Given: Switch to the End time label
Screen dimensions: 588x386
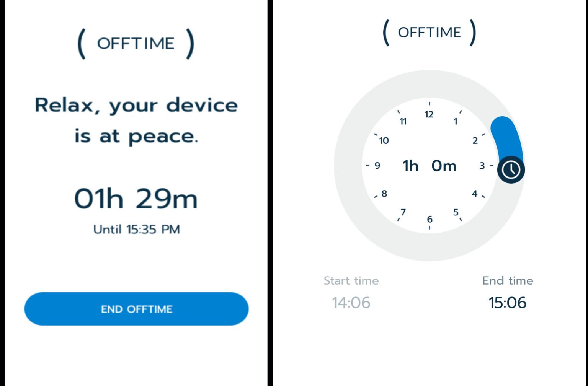Looking at the screenshot, I should [x=507, y=280].
